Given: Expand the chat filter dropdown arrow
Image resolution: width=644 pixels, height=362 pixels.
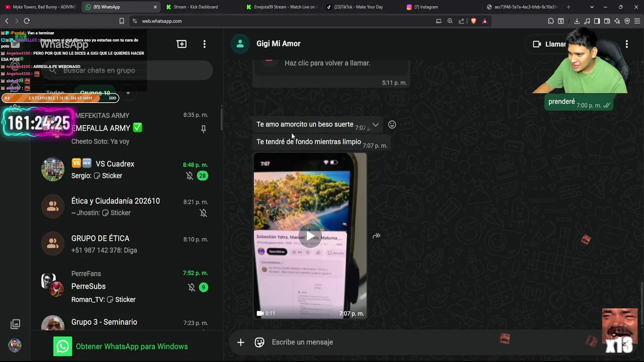Looking at the screenshot, I should click(128, 93).
